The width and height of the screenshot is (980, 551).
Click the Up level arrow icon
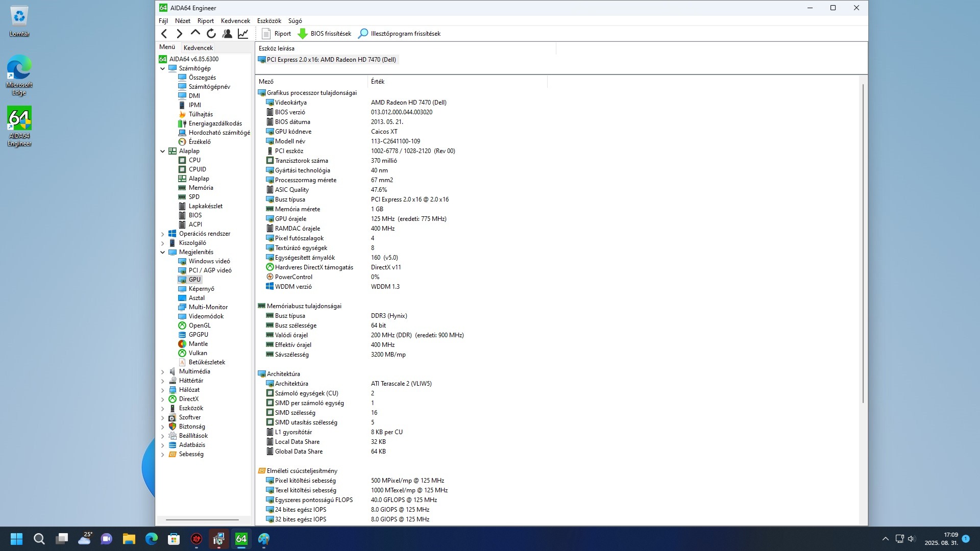click(195, 33)
